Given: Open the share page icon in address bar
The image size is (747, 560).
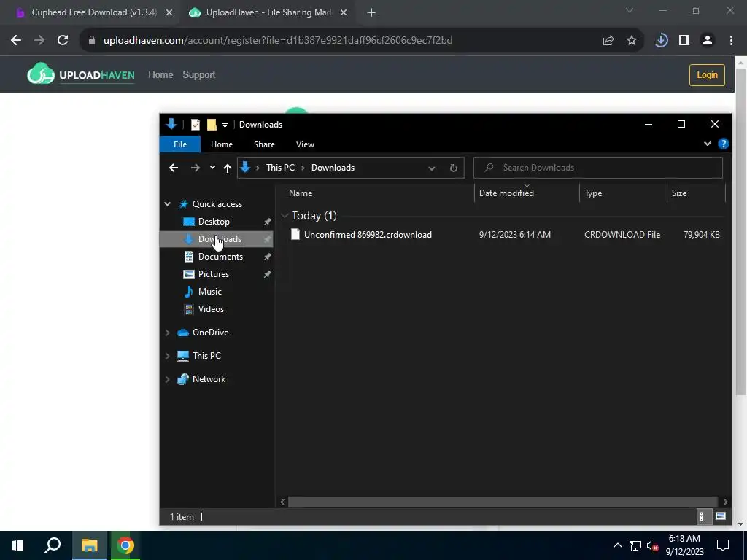Looking at the screenshot, I should (x=608, y=41).
